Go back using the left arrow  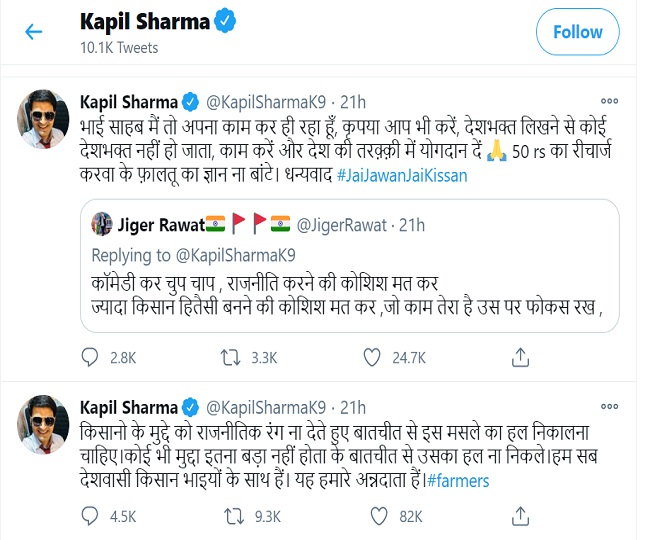click(x=34, y=32)
